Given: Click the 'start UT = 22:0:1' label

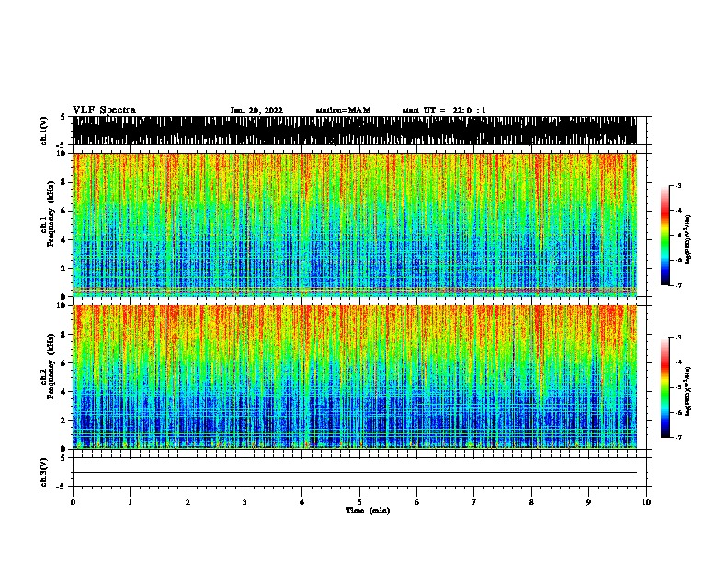Looking at the screenshot, I should pos(444,110).
